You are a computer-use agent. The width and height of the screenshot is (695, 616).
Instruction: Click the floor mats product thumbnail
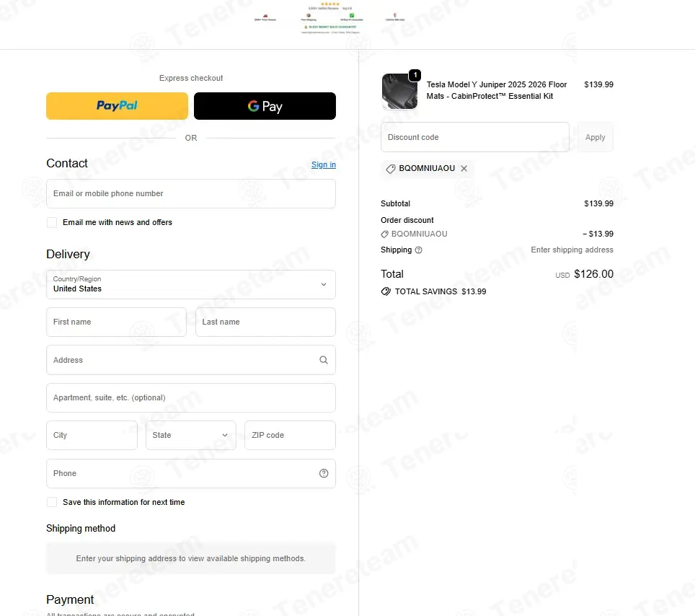click(399, 92)
